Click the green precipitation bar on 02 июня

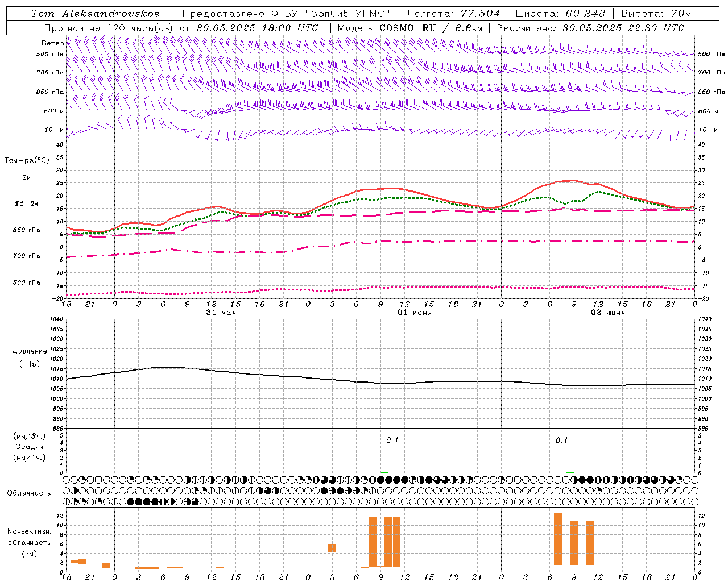(570, 472)
